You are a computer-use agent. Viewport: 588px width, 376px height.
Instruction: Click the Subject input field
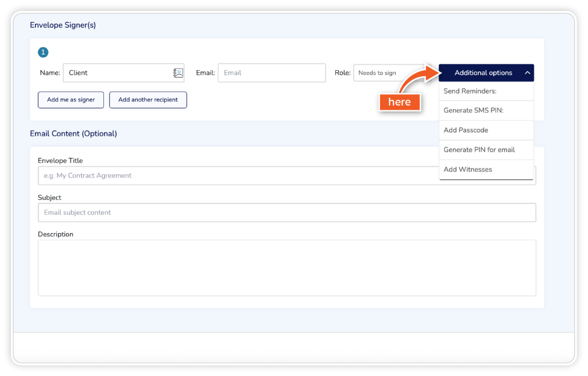[287, 212]
